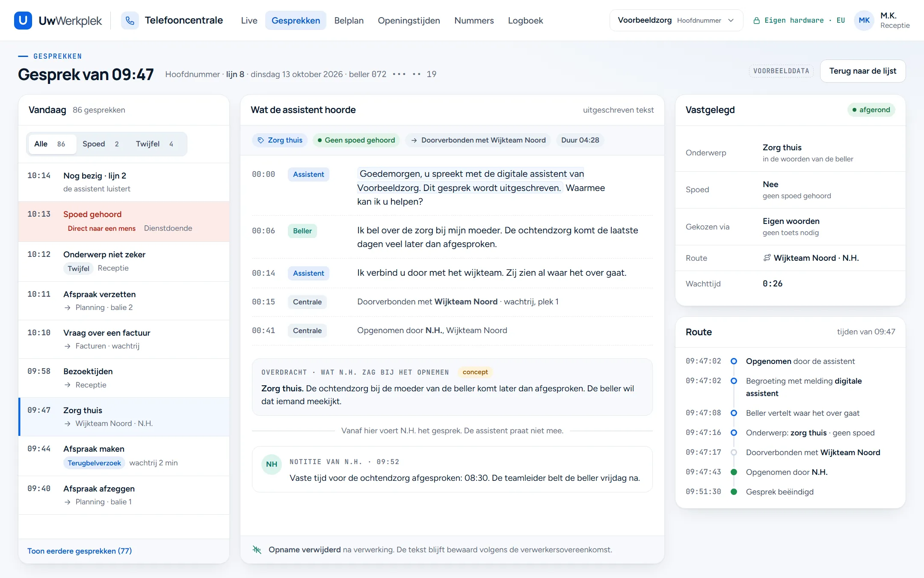Open the 10:13 Spoed gehoord call

pyautogui.click(x=124, y=221)
